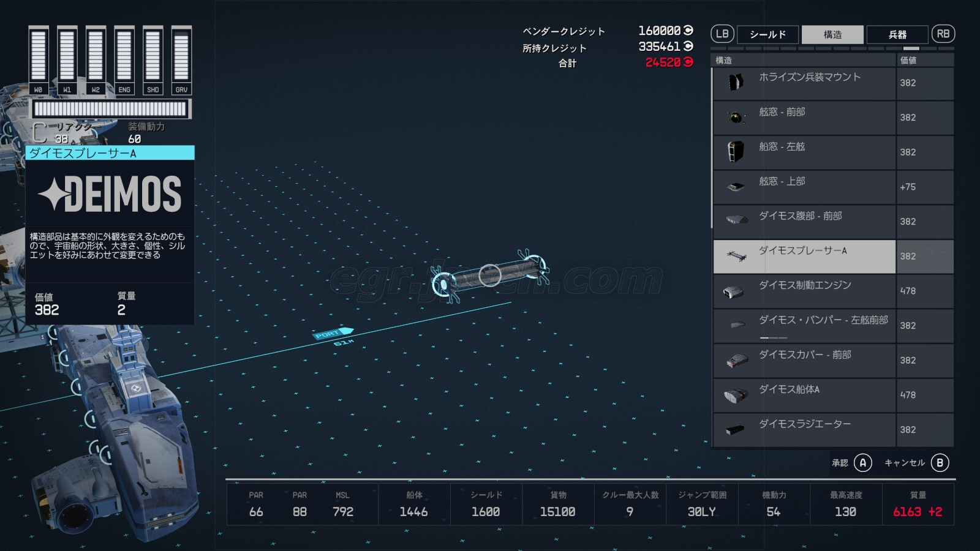Choose the ダイモスラジエーター part icon
This screenshot has height=551, width=980.
coord(735,430)
